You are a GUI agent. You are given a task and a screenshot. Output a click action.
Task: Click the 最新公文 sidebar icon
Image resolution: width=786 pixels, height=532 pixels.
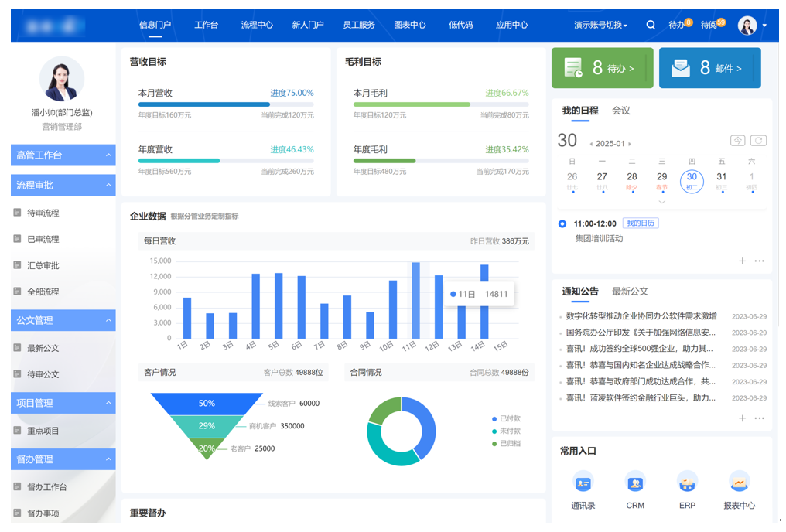[x=17, y=348]
